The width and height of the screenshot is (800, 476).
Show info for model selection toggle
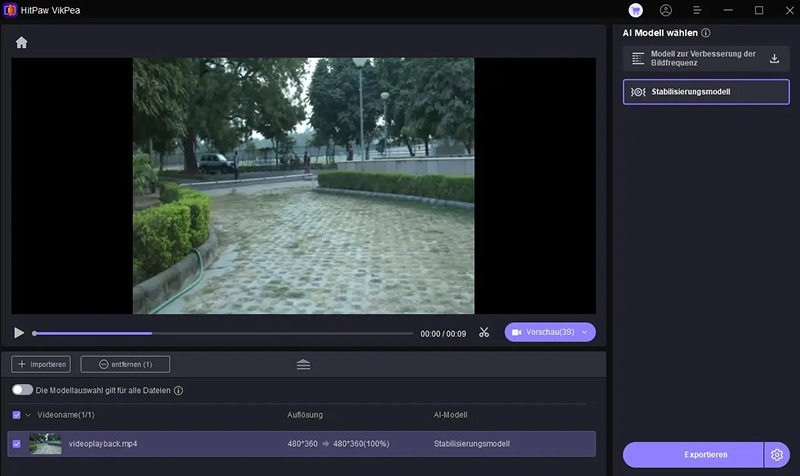click(178, 390)
